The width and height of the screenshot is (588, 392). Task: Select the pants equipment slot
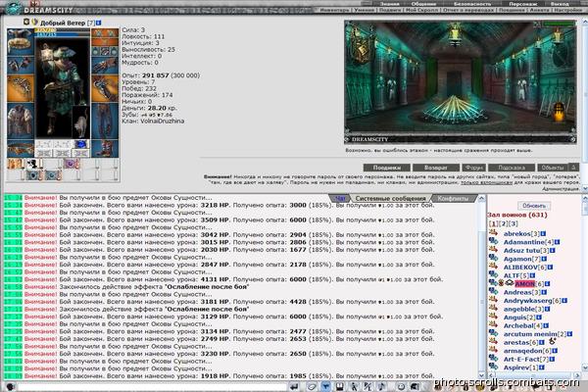(x=105, y=122)
